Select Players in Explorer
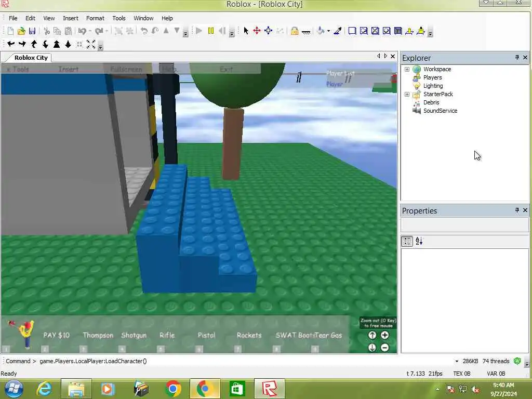The image size is (532, 399). (x=432, y=77)
